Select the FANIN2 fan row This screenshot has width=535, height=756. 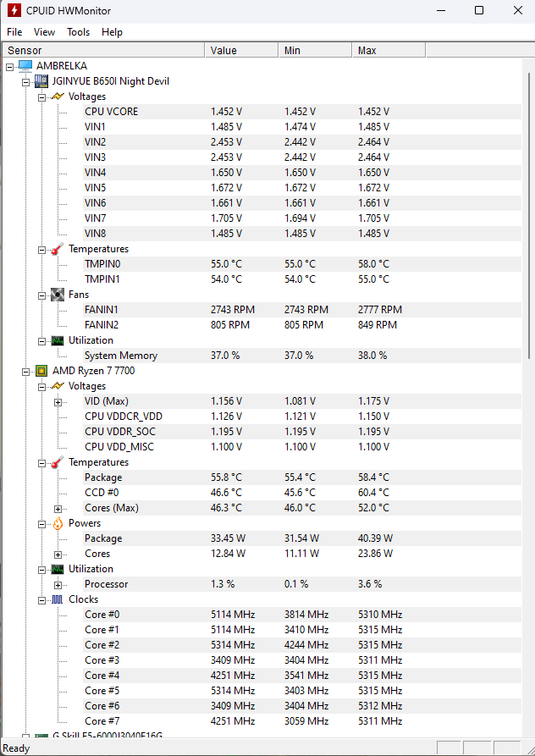click(x=302, y=325)
